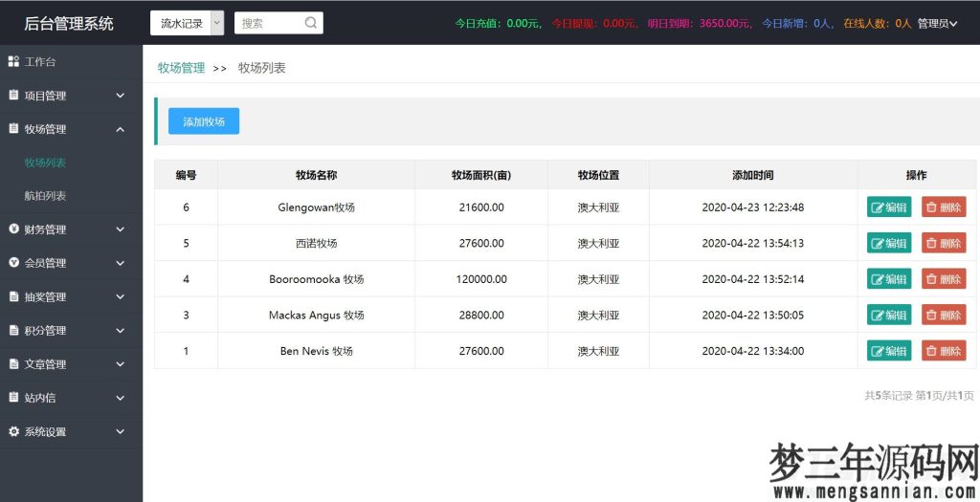The image size is (980, 502).
Task: Click the 牧场面积(亩) column header
Action: [481, 175]
